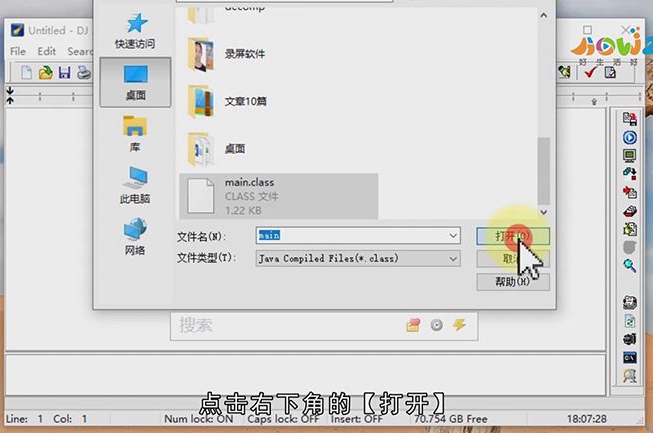653x433 pixels.
Task: Click the New file toolbar icon
Action: 27,72
